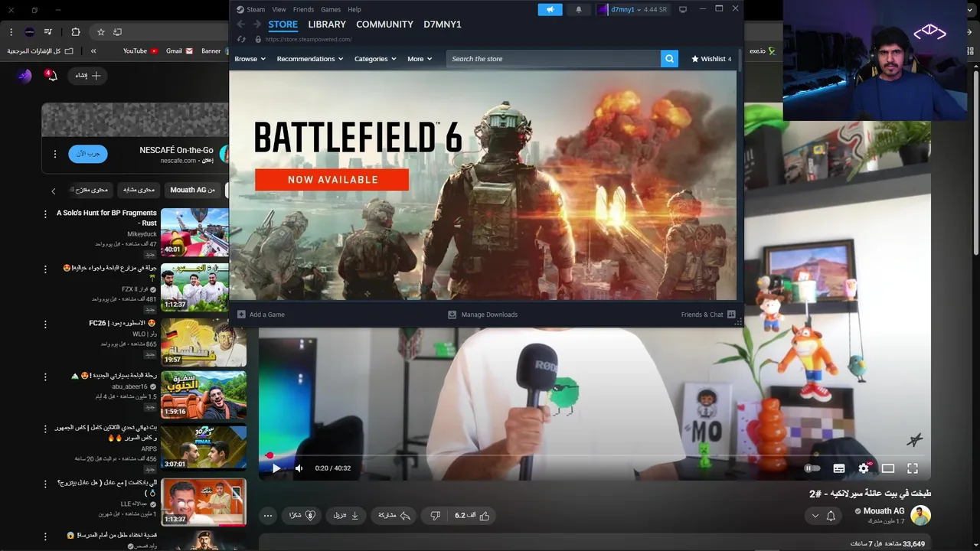Click the YouTube thanks heart button
The image size is (980, 551).
point(302,516)
